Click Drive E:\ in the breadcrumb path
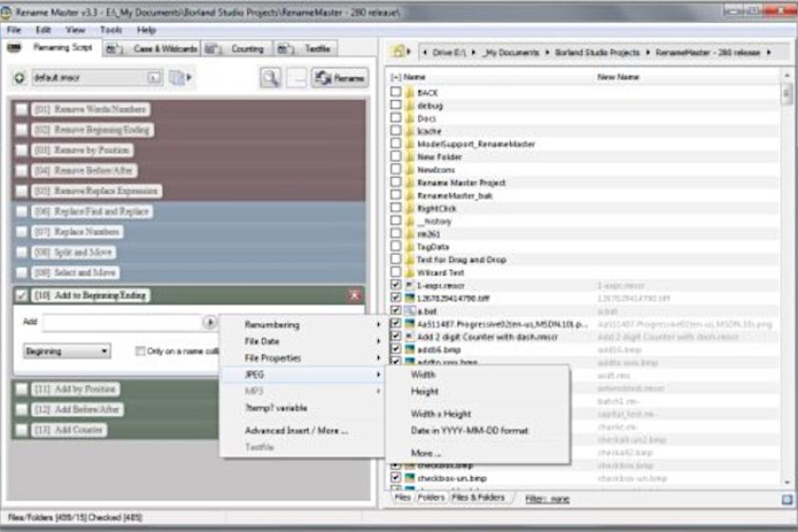 [x=448, y=52]
